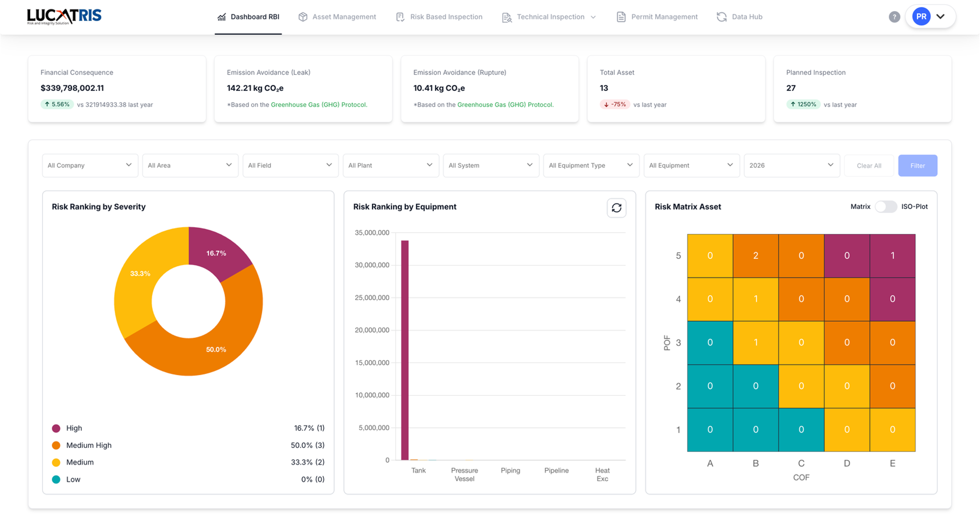980x517 pixels.
Task: Open the All Equipment dropdown
Action: pyautogui.click(x=691, y=165)
